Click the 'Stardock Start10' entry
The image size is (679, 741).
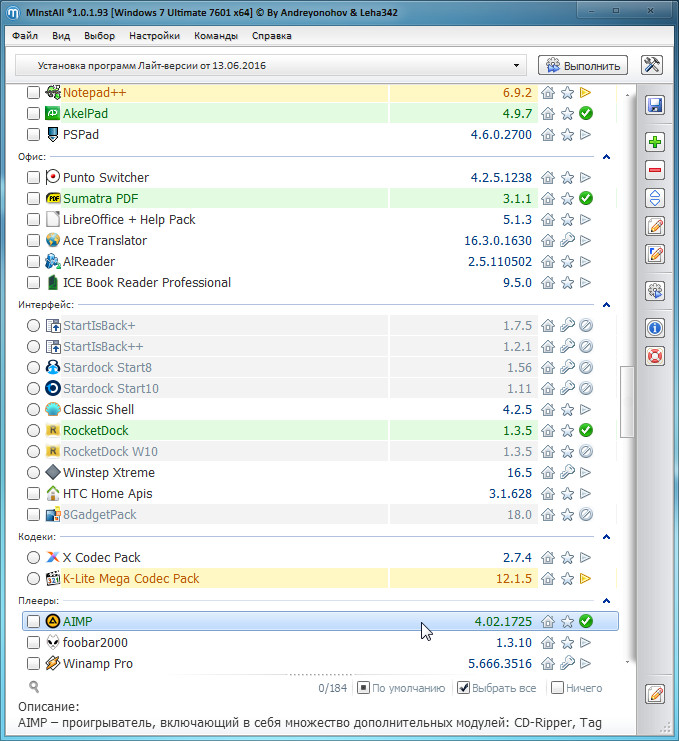click(x=111, y=388)
